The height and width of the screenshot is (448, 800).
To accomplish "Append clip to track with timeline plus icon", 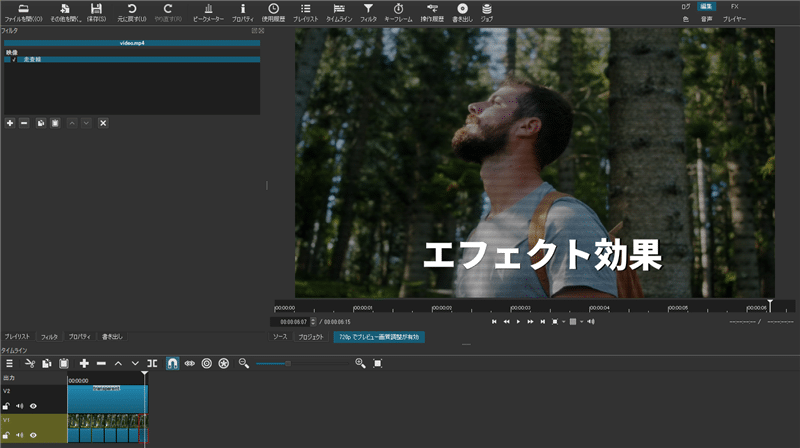I will [84, 363].
